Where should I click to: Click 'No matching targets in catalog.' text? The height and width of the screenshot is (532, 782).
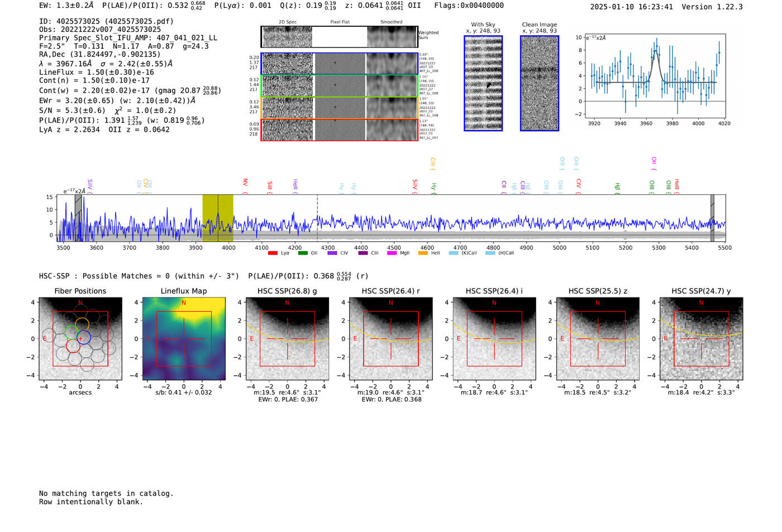[x=106, y=493]
